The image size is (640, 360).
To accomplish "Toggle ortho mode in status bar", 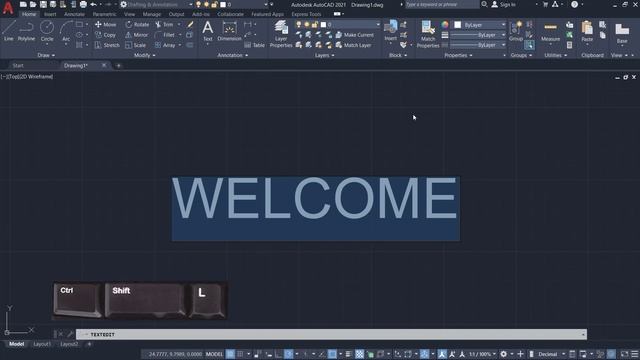I will [279, 354].
